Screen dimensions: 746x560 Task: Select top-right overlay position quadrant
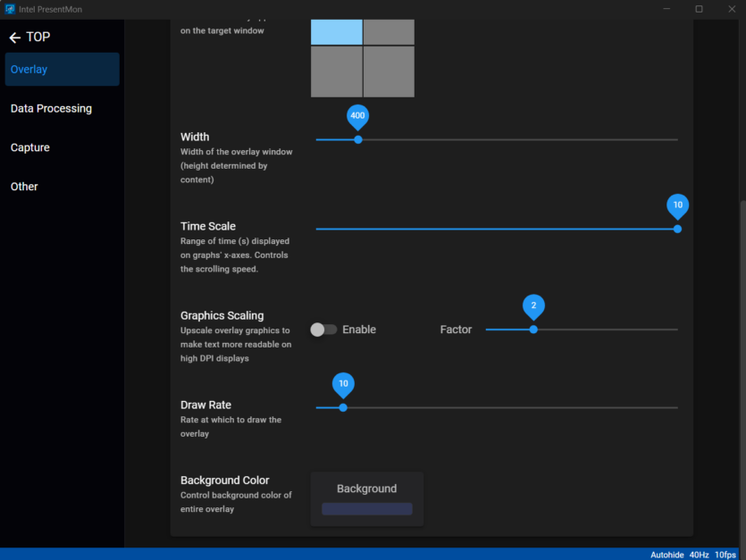390,32
